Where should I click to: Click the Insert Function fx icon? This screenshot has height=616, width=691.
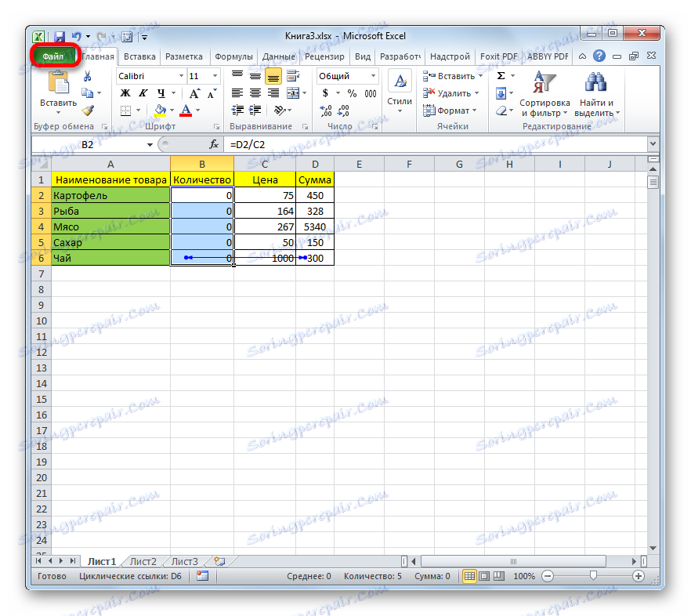coord(214,144)
